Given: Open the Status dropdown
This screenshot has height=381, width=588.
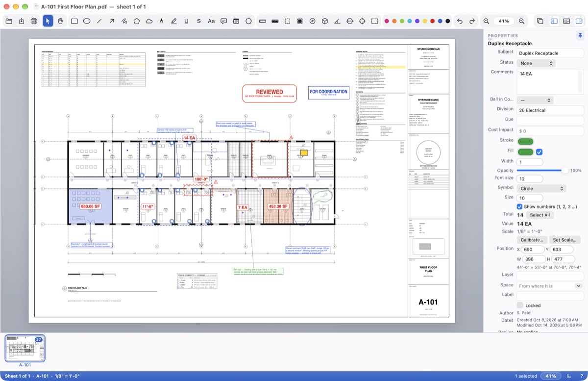Looking at the screenshot, I should [x=536, y=63].
